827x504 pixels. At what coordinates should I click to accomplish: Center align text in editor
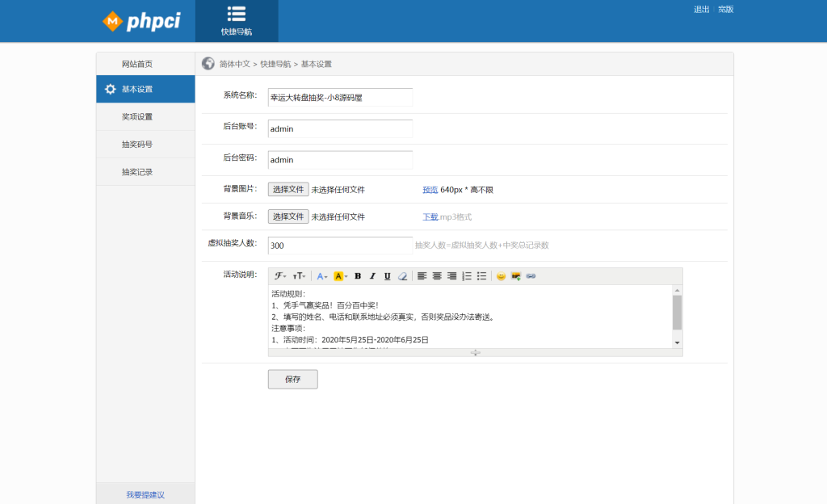(x=437, y=276)
